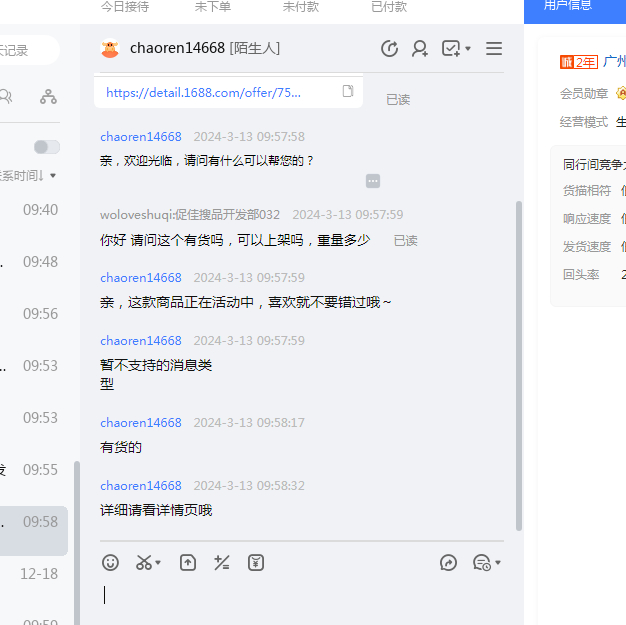
Task: Switch to the 未付款 tab
Action: pyautogui.click(x=301, y=7)
